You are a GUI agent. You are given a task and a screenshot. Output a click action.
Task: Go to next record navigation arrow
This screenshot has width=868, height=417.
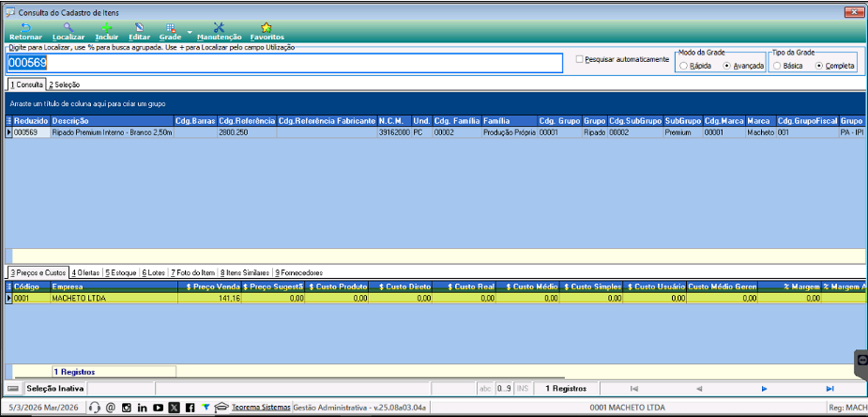point(765,389)
